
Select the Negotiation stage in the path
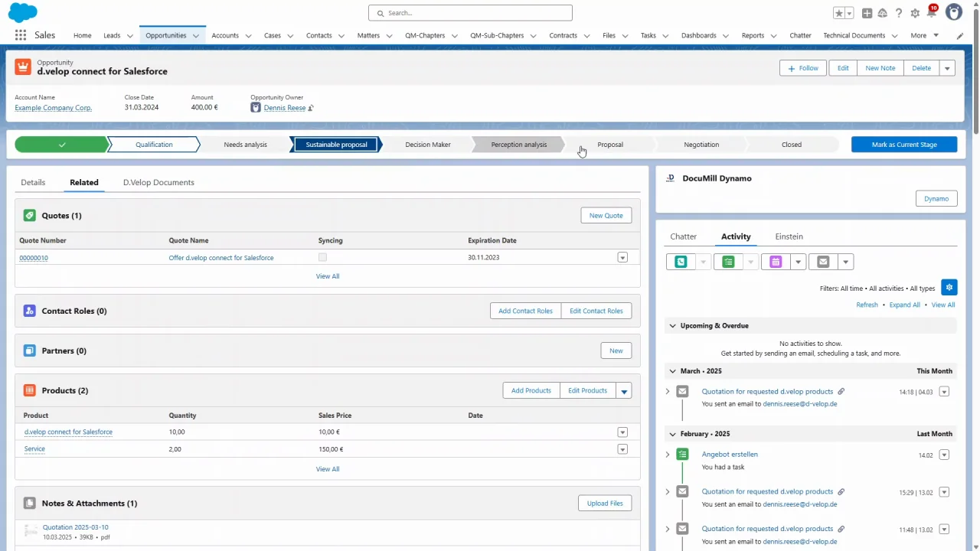[701, 145]
